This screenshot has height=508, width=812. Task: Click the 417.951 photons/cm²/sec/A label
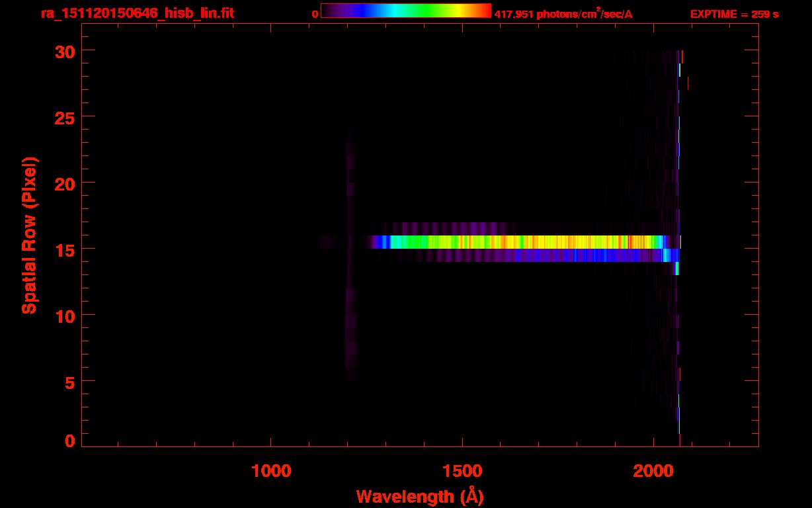[x=563, y=14]
